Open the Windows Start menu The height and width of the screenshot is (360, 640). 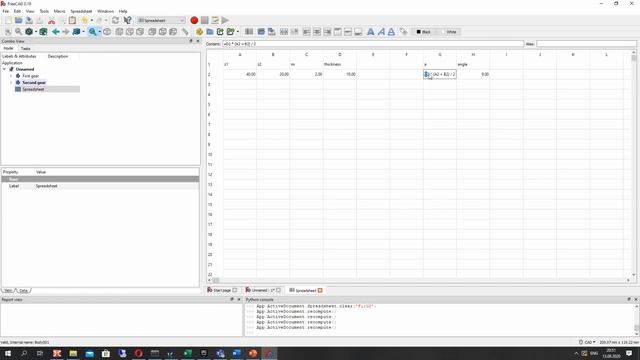(8, 353)
